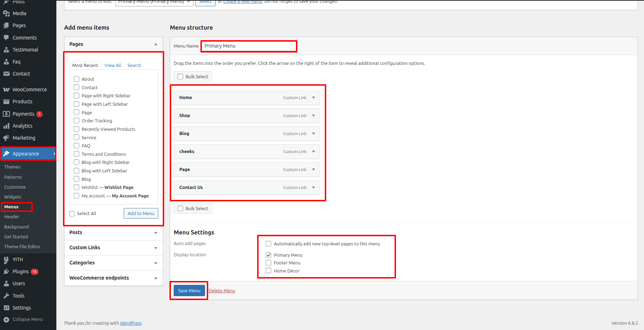Viewport: 644px width, 330px height.
Task: Expand the WooCommerce endpoints section
Action: 155,278
